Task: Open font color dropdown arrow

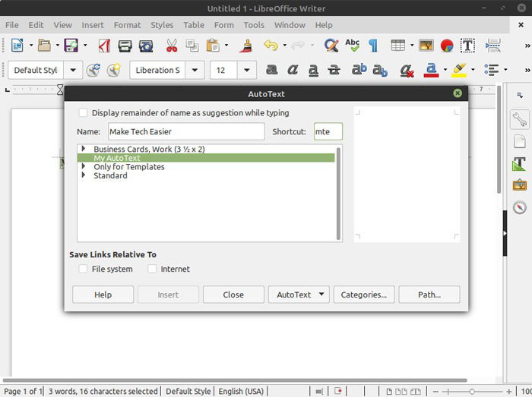Action: click(x=445, y=70)
